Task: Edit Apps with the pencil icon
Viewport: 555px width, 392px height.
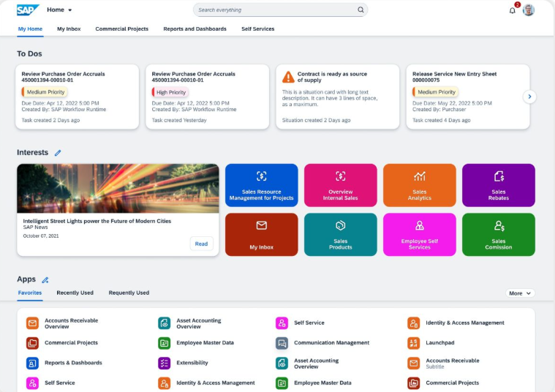Action: (x=45, y=280)
